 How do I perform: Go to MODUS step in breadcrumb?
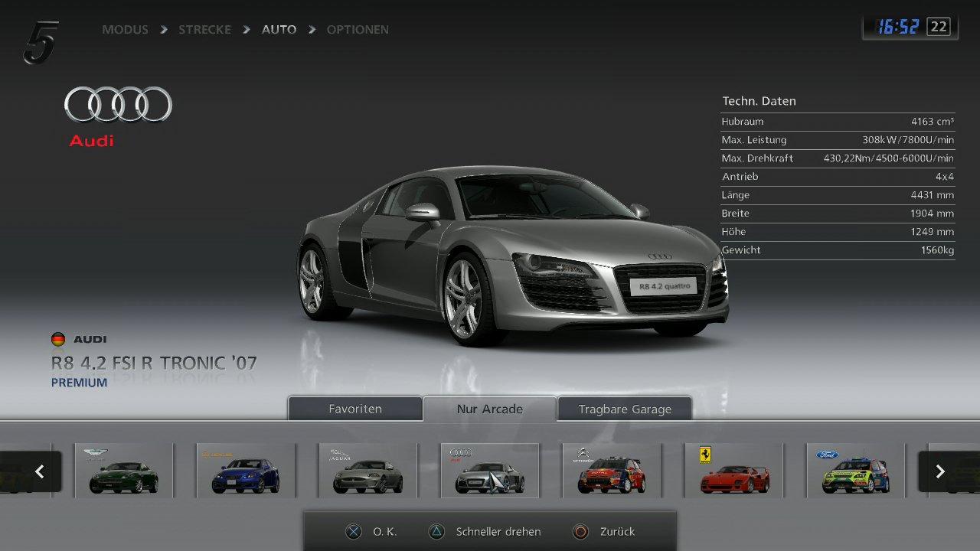pos(125,30)
